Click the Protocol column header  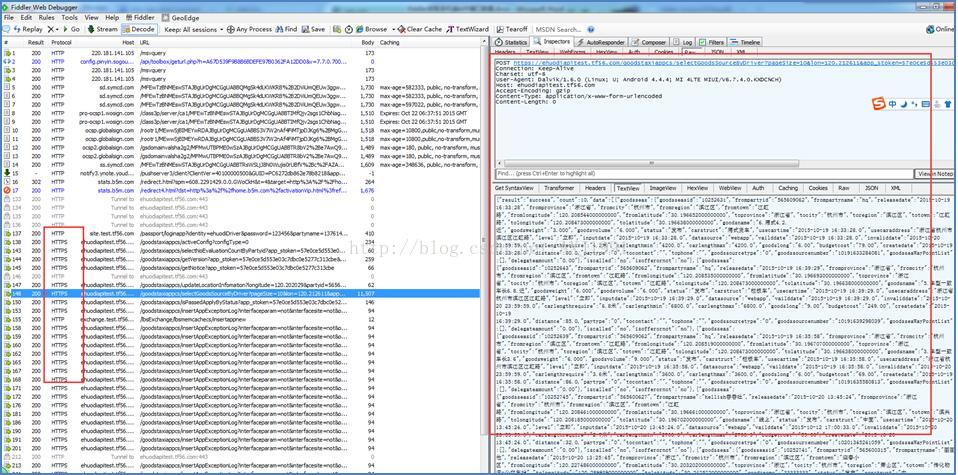62,43
